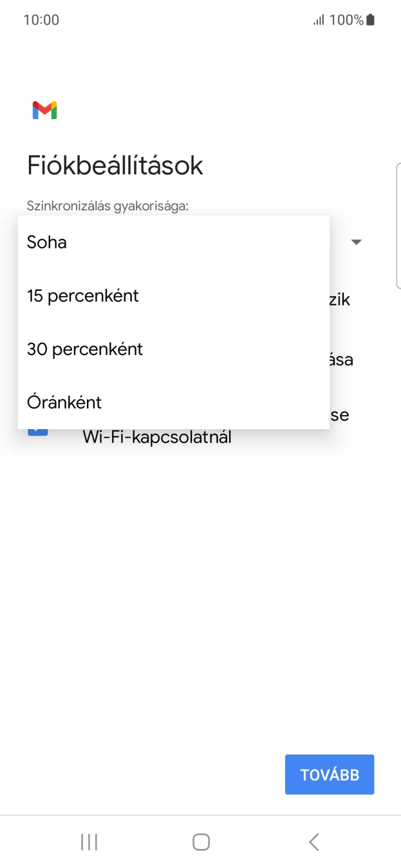Tap the Gmail logo icon
Image resolution: width=401 pixels, height=868 pixels.
tap(43, 110)
